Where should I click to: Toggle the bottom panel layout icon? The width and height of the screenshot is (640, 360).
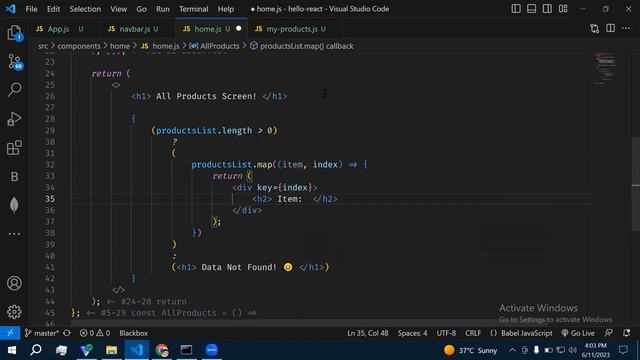(x=531, y=9)
